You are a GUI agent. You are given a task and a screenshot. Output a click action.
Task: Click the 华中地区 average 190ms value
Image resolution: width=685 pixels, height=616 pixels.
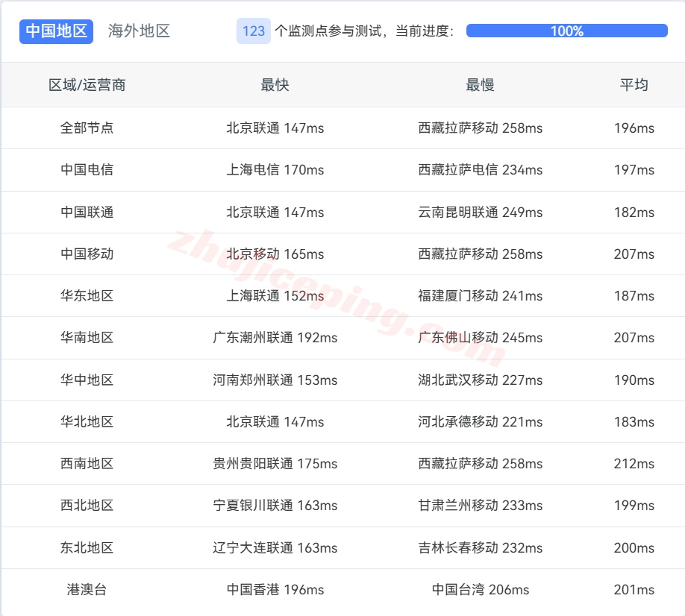tap(634, 380)
